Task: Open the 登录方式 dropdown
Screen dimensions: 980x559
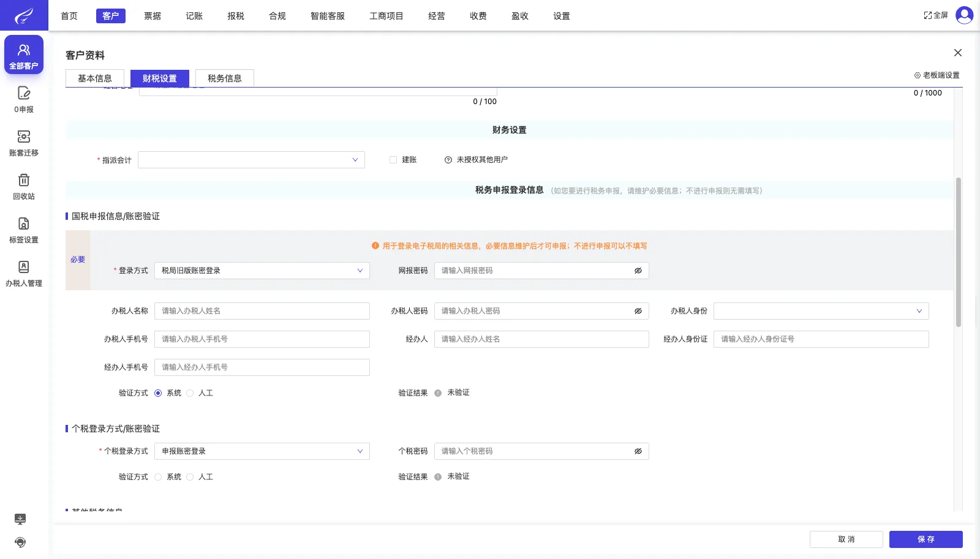Action: coord(262,271)
